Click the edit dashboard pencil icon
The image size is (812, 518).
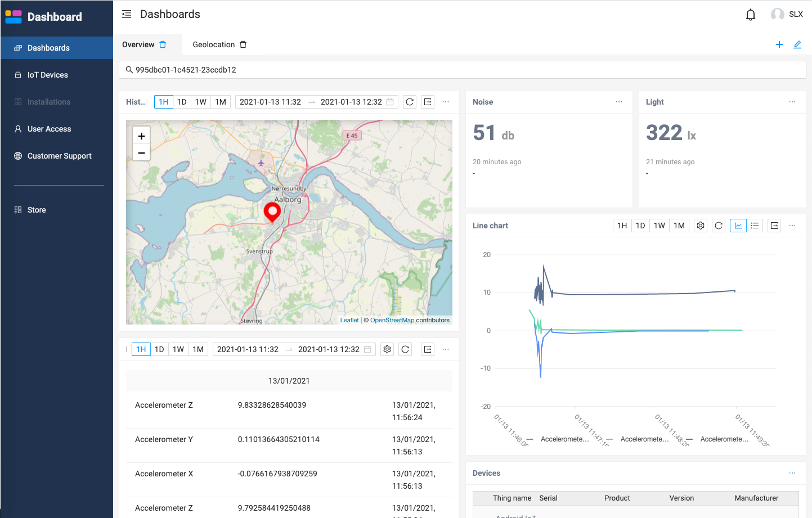coord(797,44)
